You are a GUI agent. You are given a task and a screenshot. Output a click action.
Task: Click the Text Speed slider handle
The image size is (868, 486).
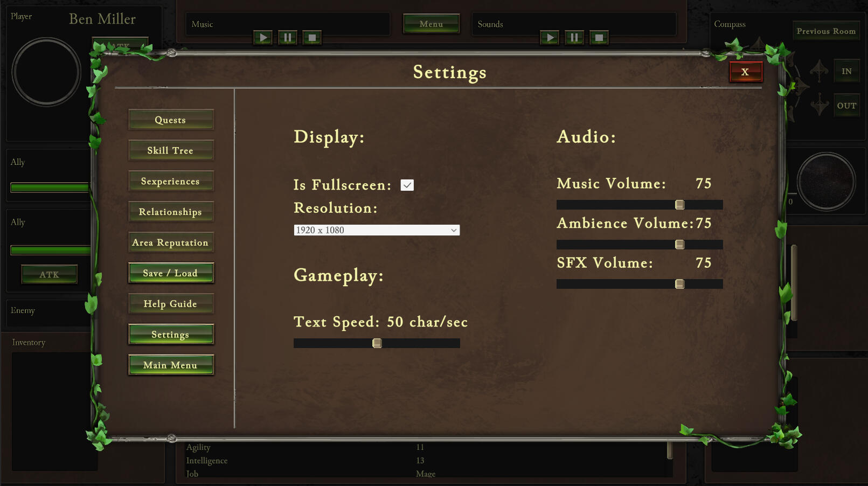pyautogui.click(x=377, y=343)
